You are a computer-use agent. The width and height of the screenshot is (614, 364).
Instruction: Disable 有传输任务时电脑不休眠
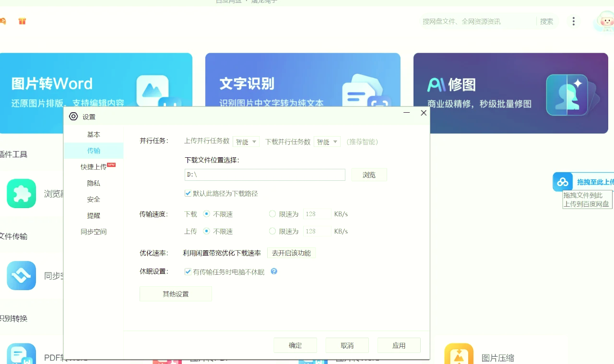click(188, 271)
